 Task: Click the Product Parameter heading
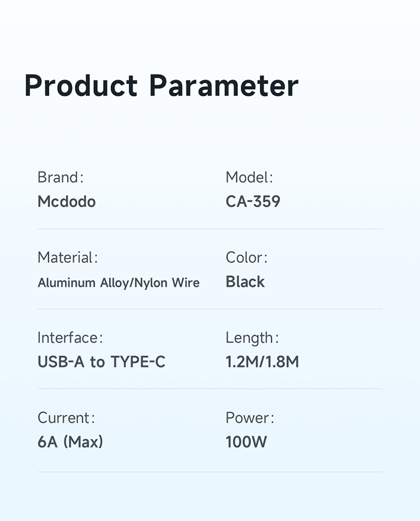(161, 86)
